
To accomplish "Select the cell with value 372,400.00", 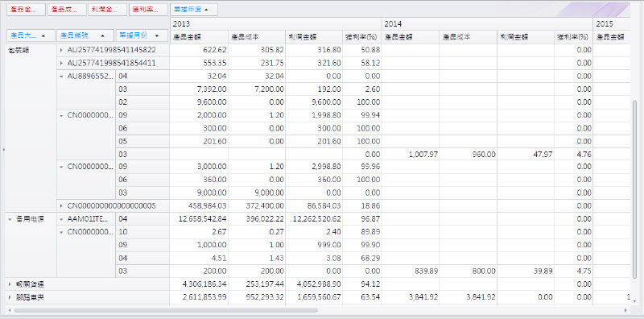I will pos(257,205).
